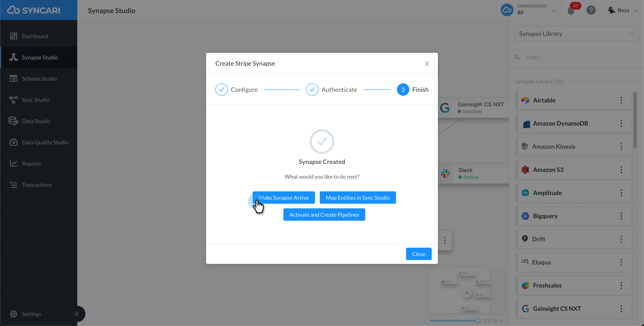Click the Configure step checkmark

(222, 90)
